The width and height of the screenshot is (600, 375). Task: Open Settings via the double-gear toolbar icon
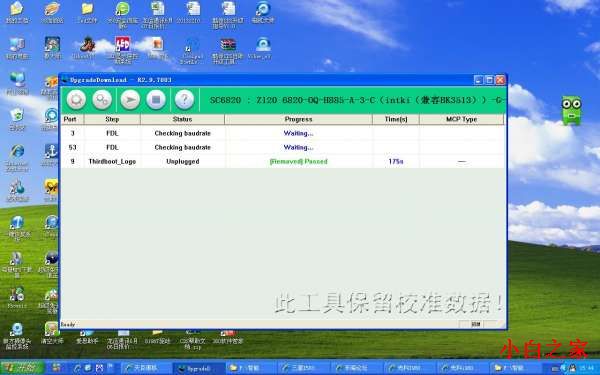pos(102,100)
